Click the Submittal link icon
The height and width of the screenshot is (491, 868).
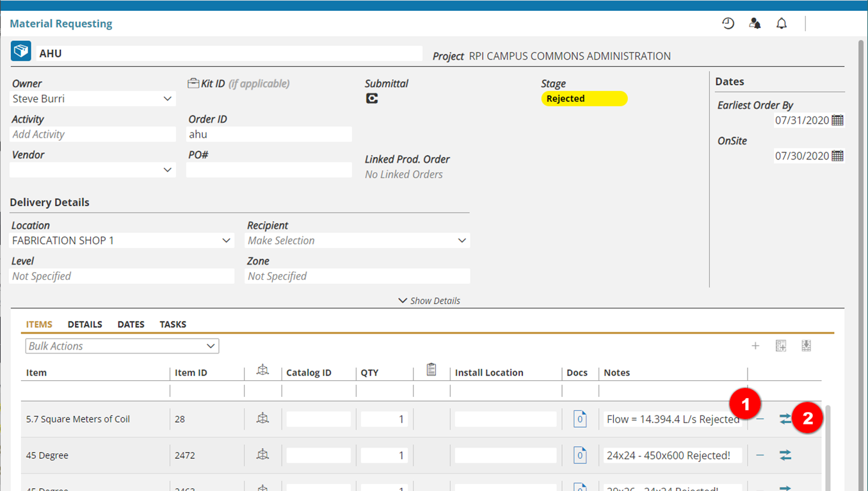(x=372, y=99)
